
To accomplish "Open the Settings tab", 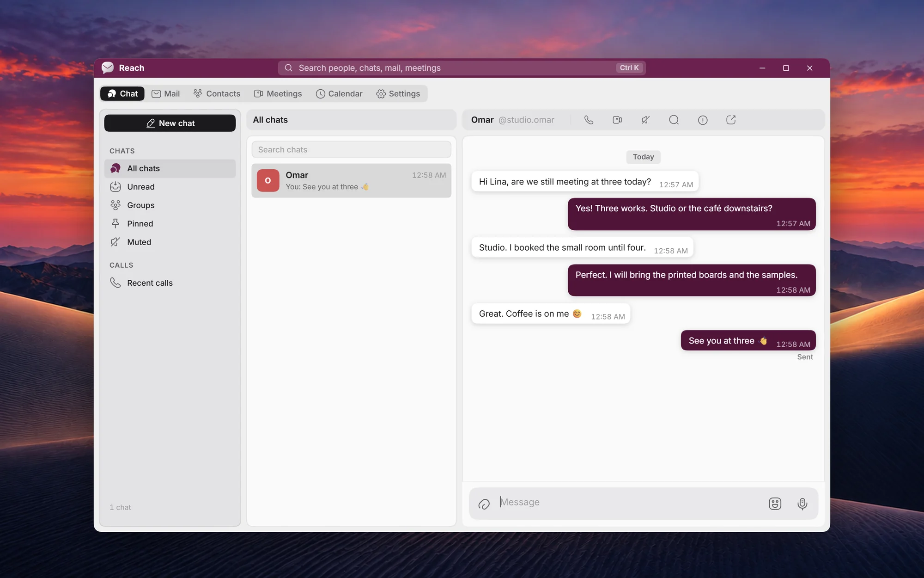I will [398, 94].
